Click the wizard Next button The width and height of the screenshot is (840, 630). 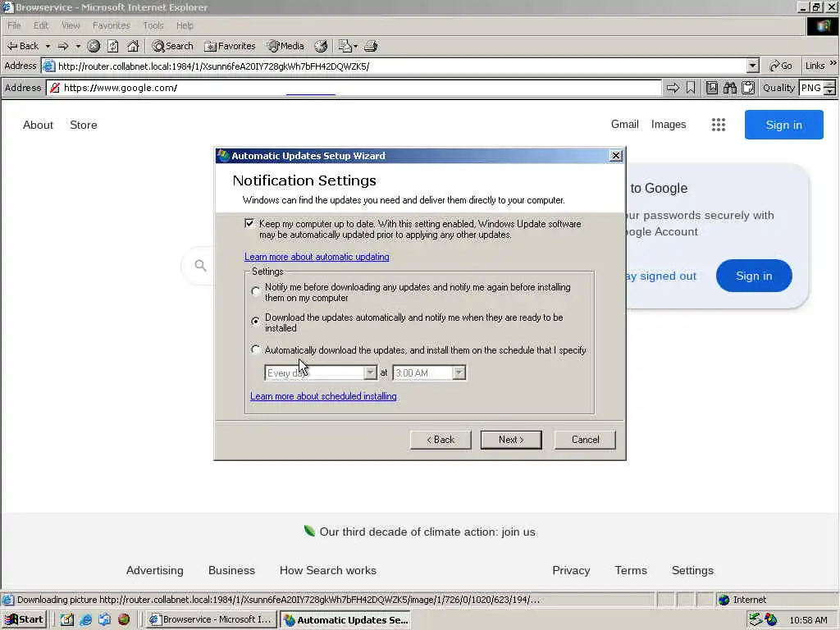click(x=511, y=440)
